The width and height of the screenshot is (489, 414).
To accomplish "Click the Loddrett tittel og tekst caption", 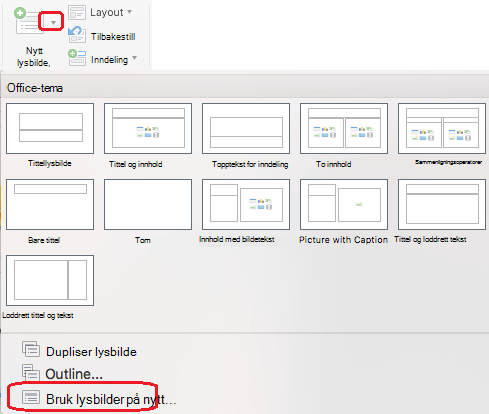I will [38, 315].
